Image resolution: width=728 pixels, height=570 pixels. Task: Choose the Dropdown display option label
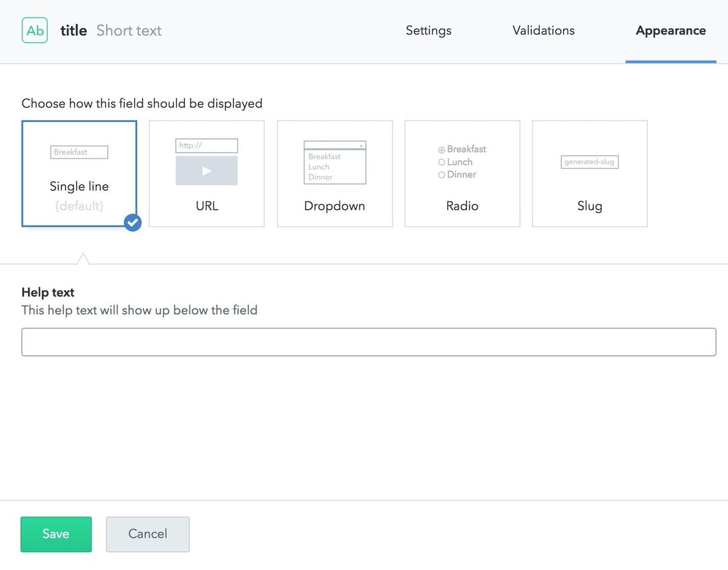tap(334, 206)
